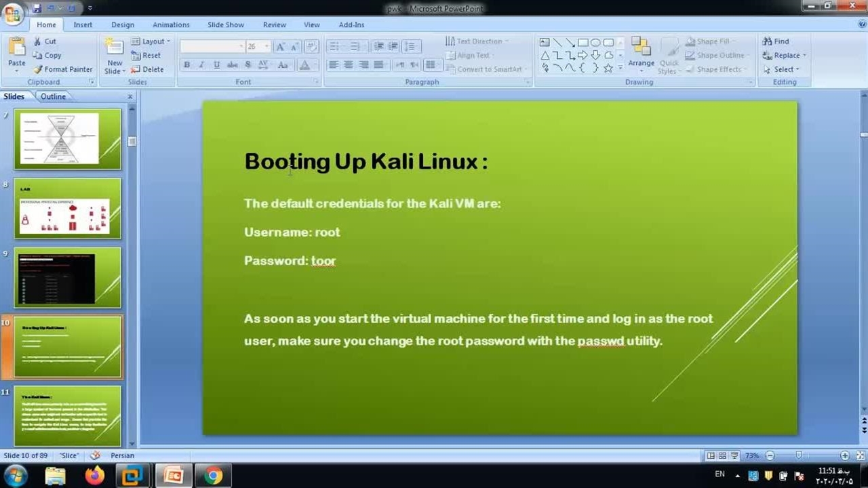
Task: Toggle Bold formatting
Action: click(186, 65)
